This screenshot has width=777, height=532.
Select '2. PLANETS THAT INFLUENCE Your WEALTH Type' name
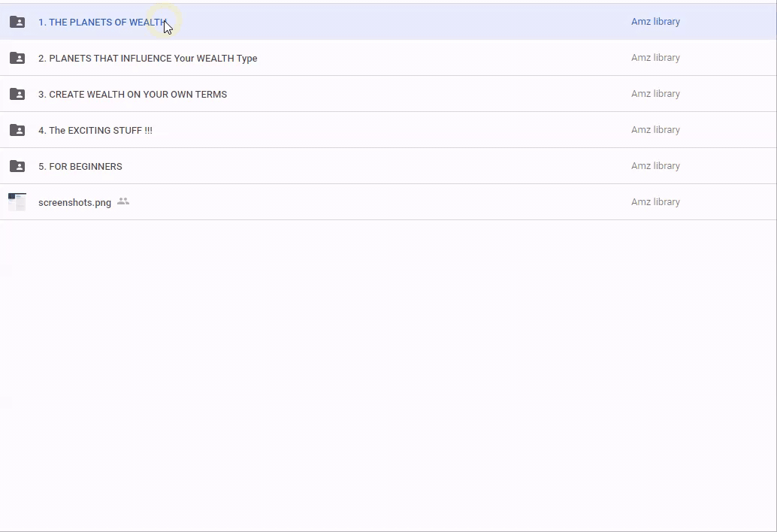click(147, 59)
